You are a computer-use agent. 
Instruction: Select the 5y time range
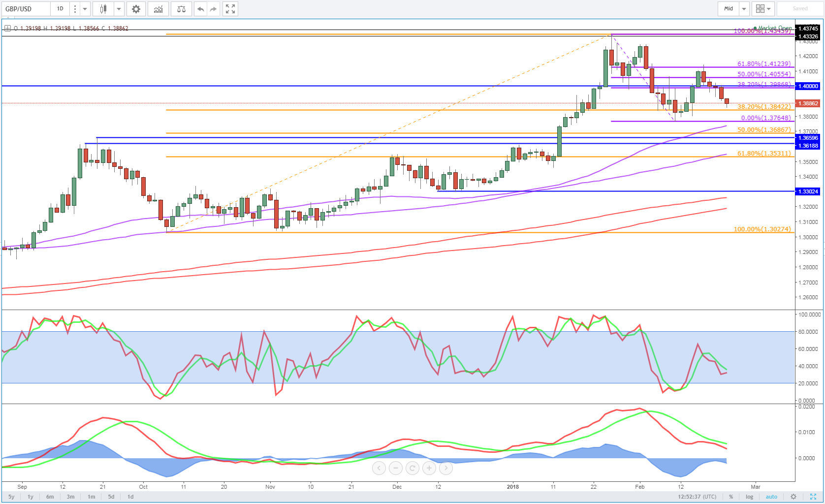click(11, 497)
